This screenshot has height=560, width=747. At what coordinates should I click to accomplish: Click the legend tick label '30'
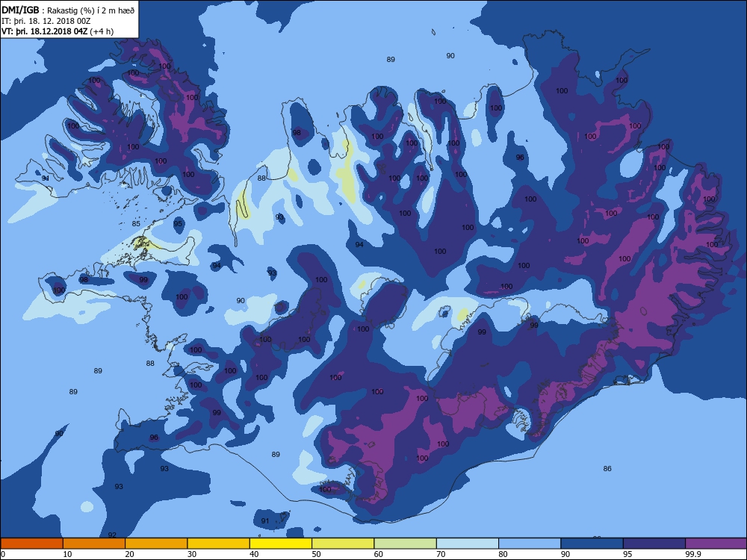click(192, 554)
